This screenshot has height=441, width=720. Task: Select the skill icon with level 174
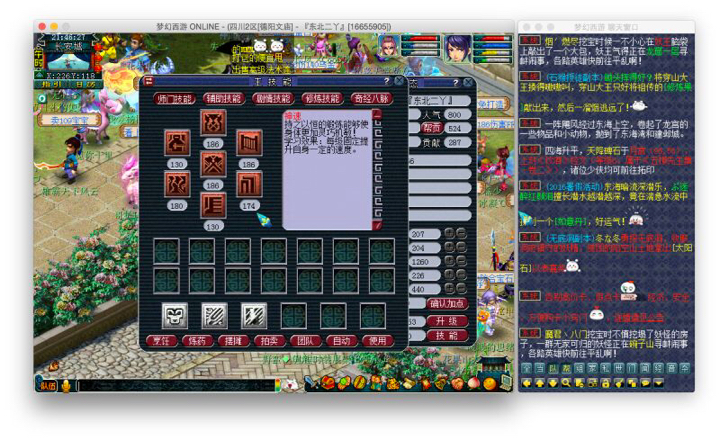click(249, 184)
